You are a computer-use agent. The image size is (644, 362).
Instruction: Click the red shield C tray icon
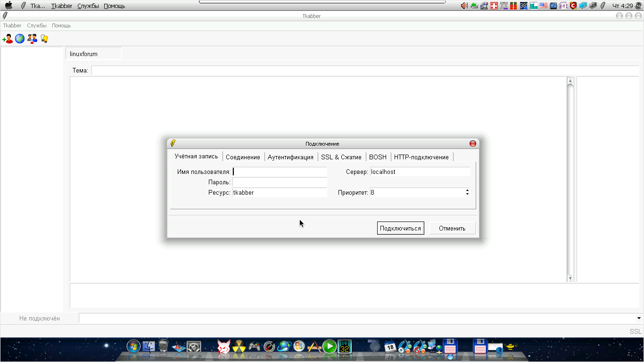tap(573, 6)
